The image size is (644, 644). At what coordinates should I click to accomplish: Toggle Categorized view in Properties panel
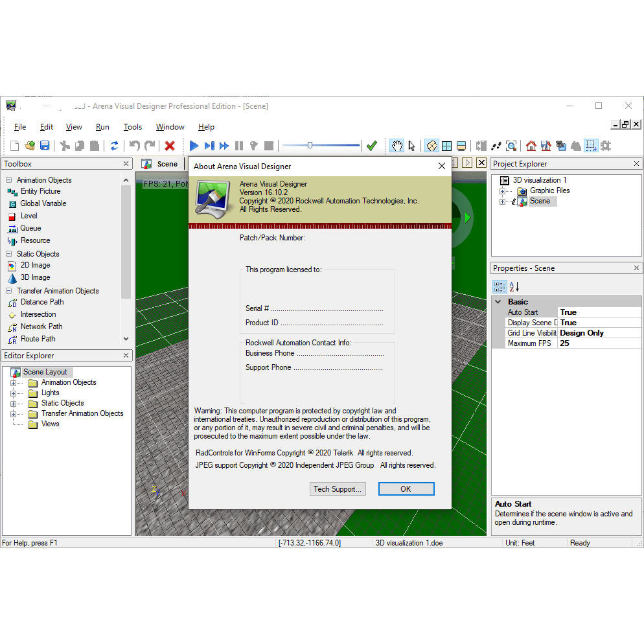[x=500, y=286]
